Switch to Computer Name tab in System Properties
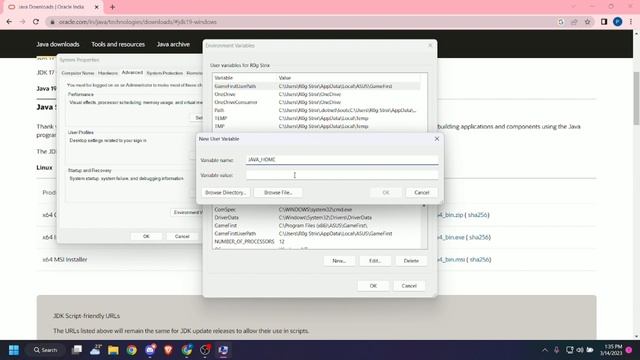Viewport: 640px width, 360px height. pos(78,73)
